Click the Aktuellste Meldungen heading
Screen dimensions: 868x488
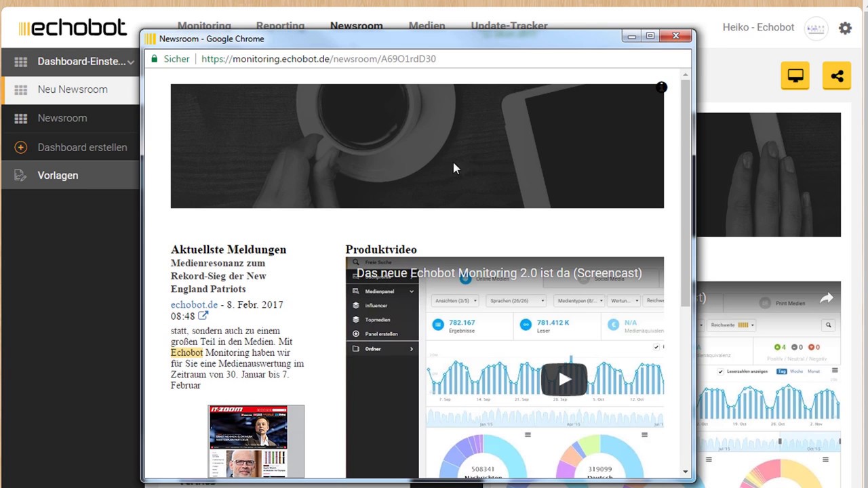229,249
